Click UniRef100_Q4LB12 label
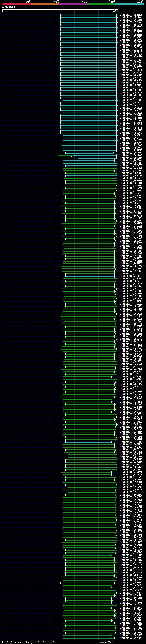146x644 pixels. point(131,93)
